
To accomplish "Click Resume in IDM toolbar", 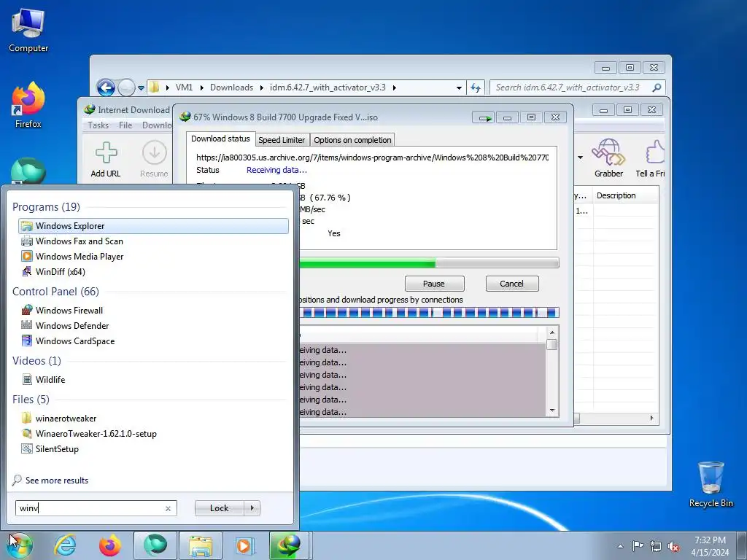I will (x=154, y=160).
